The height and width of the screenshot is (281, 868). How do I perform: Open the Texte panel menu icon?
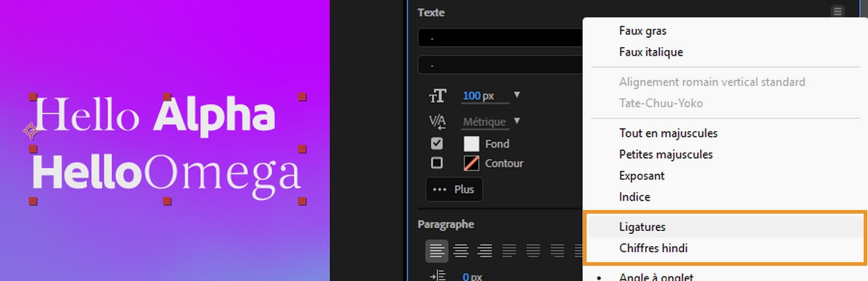(x=838, y=11)
